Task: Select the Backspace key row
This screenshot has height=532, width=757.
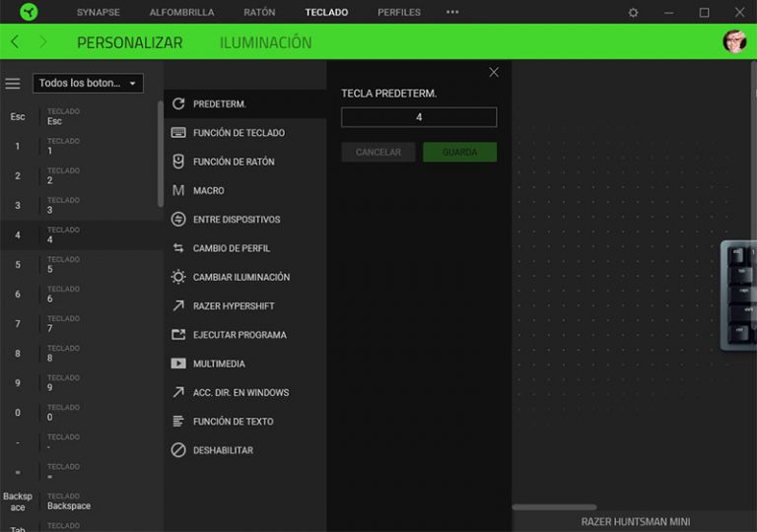Action: click(x=80, y=501)
